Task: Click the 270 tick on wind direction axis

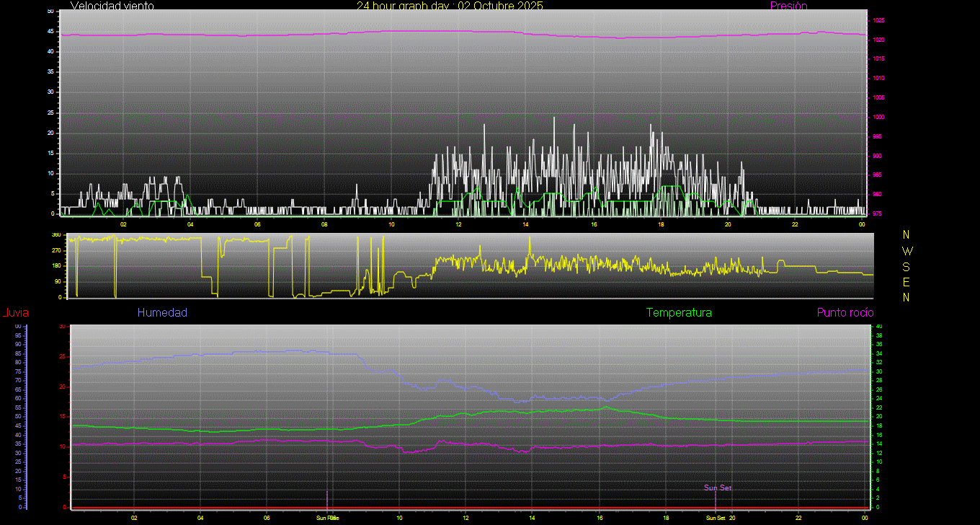Action: click(x=55, y=250)
